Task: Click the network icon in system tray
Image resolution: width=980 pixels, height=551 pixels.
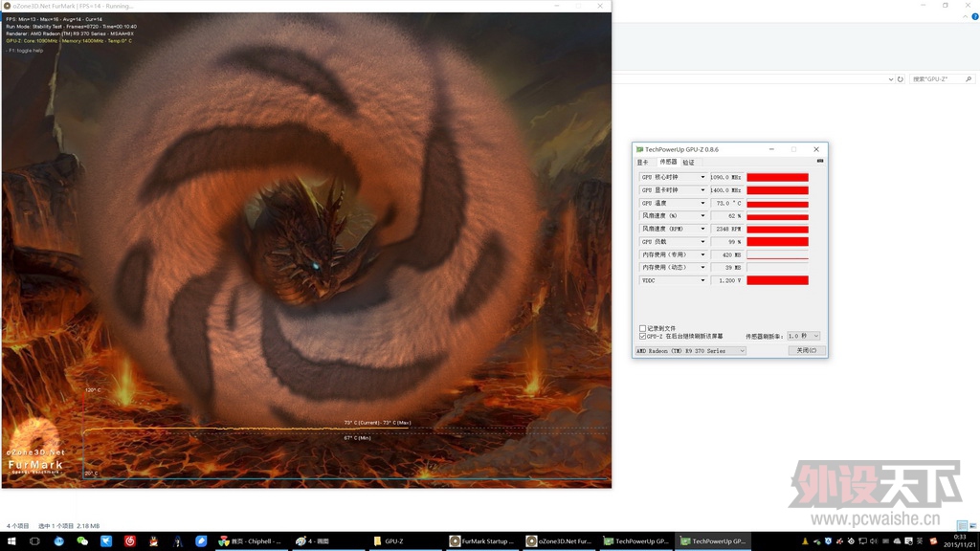Action: [x=862, y=541]
